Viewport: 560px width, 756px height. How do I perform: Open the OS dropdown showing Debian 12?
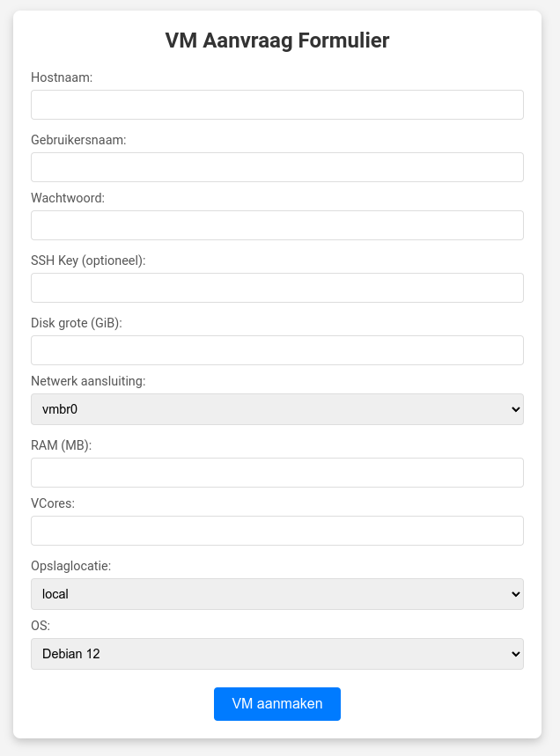click(276, 654)
